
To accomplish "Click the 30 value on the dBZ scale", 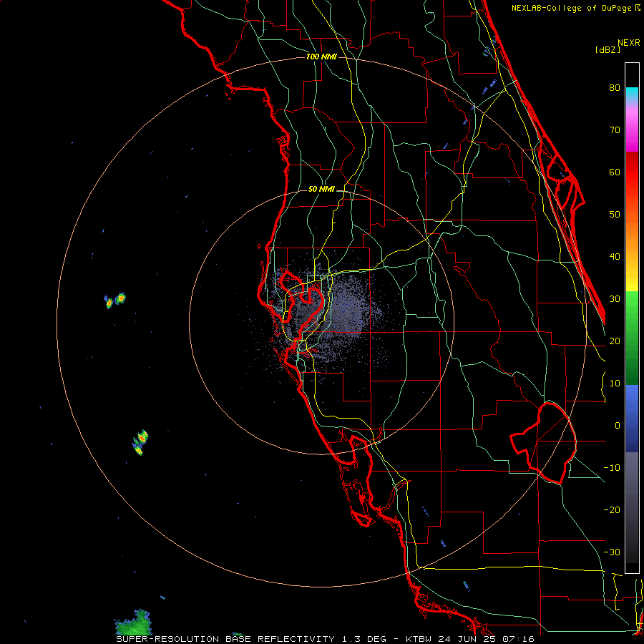I will 615,298.
